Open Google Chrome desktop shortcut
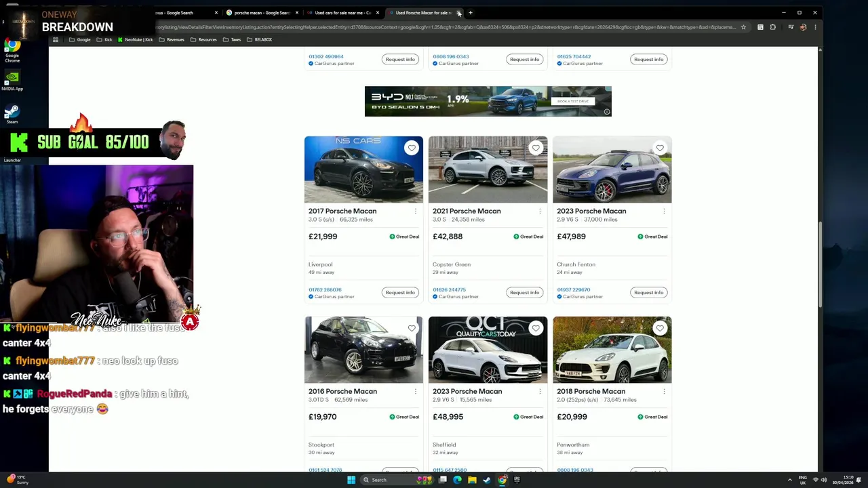868x488 pixels. click(12, 52)
